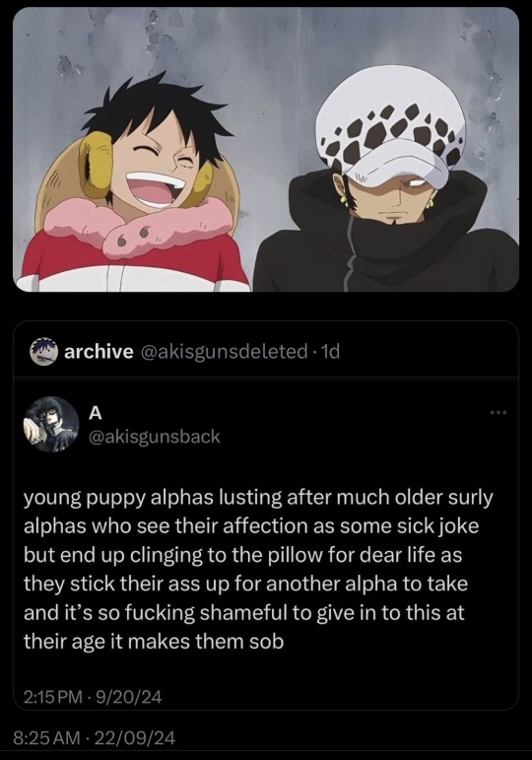Select the display name A
The height and width of the screenshot is (760, 532).
pos(96,413)
